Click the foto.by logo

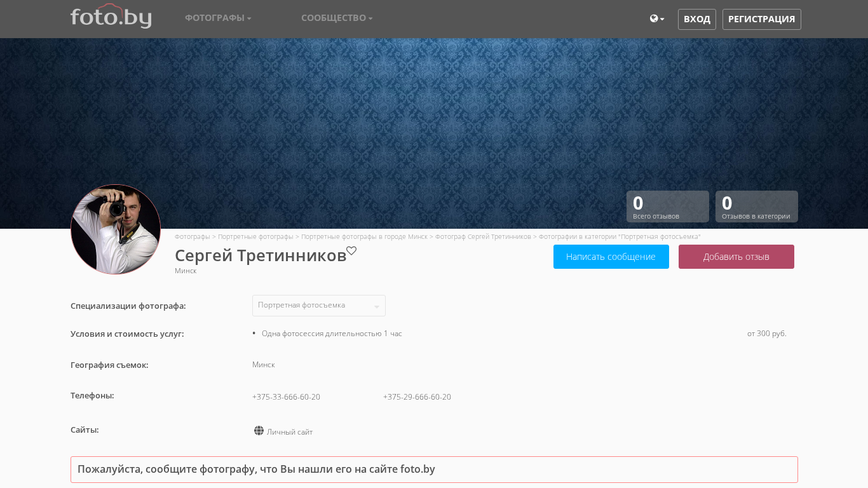click(x=111, y=17)
